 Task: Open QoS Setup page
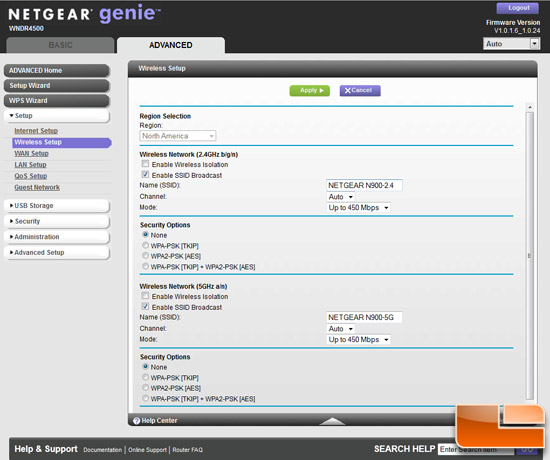[x=31, y=176]
